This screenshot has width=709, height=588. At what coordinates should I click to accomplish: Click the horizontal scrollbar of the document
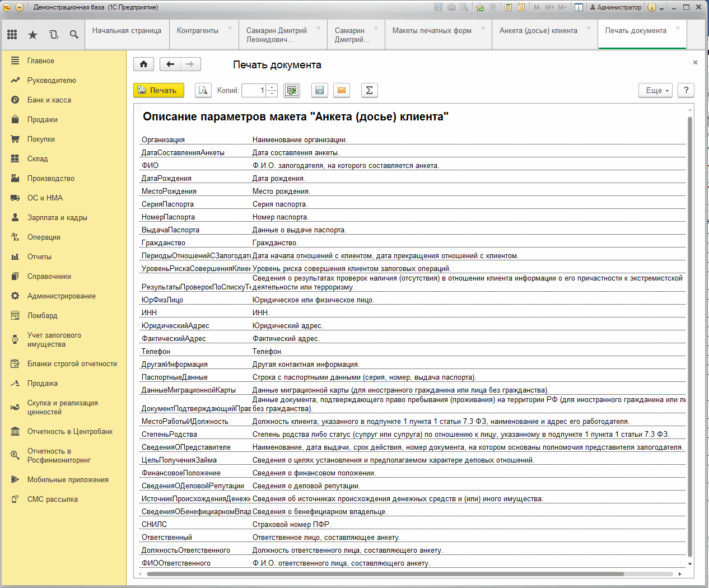point(385,574)
